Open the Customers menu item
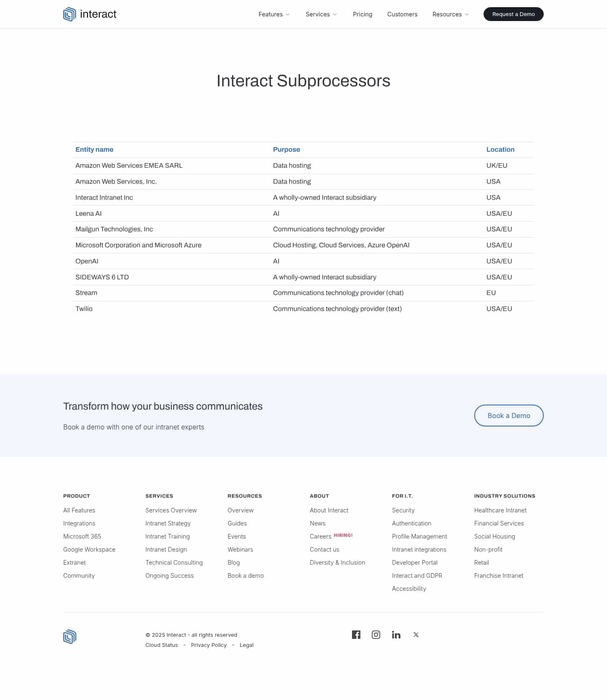607x700 pixels. pyautogui.click(x=402, y=14)
